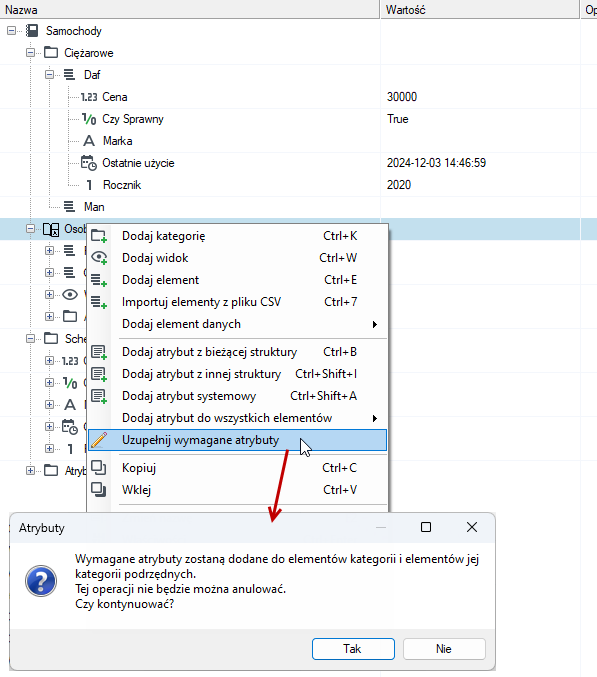The width and height of the screenshot is (597, 677).
Task: Choose Dodaj kategorię from context menu
Action: [237, 236]
